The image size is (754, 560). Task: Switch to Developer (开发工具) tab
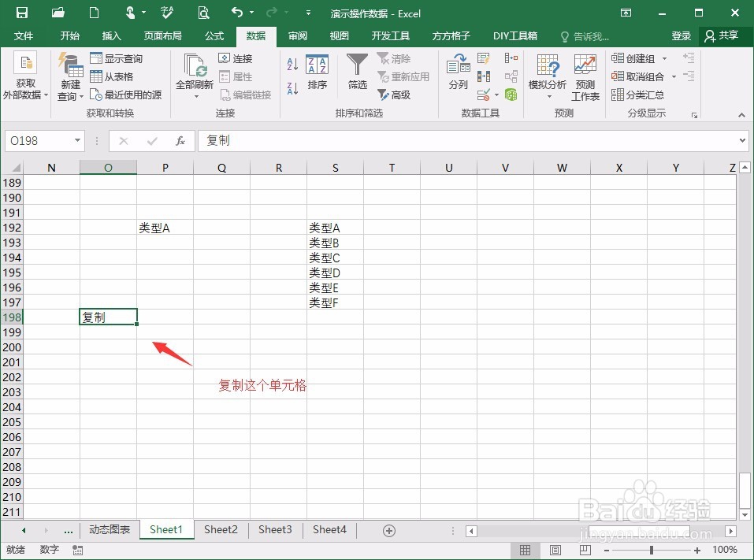pos(391,36)
